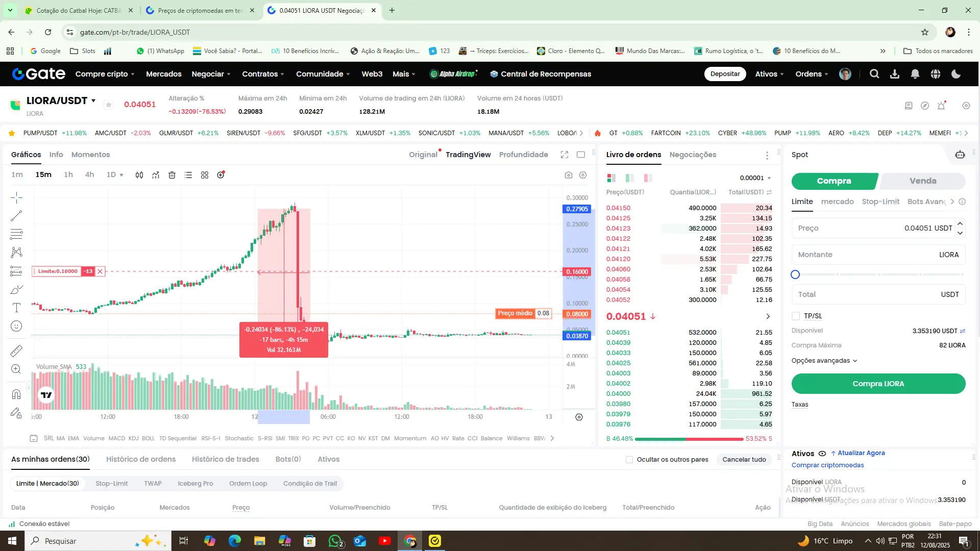980x551 pixels.
Task: Click the Depositar button
Action: pyautogui.click(x=725, y=74)
